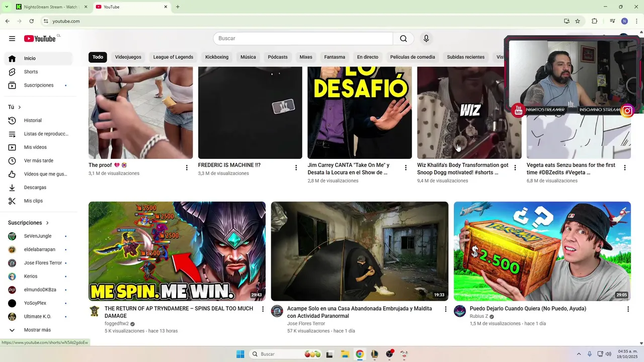This screenshot has height=362, width=644.
Task: Open options for Acampe Solo video
Action: point(445,309)
